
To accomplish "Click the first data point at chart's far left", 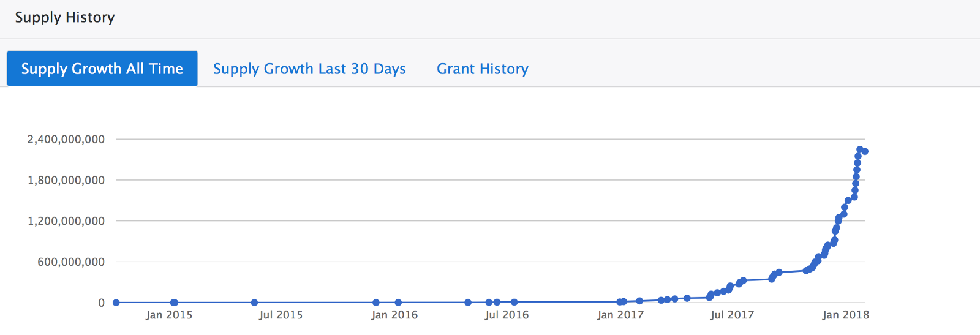I will [116, 303].
